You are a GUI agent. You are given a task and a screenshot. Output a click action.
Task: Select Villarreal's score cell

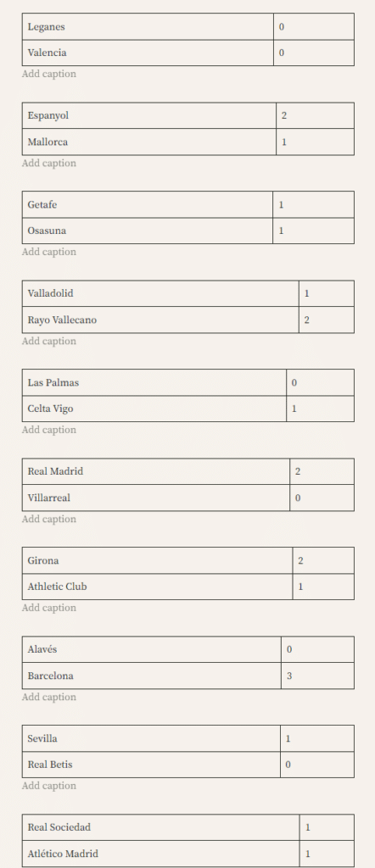pyautogui.click(x=322, y=498)
